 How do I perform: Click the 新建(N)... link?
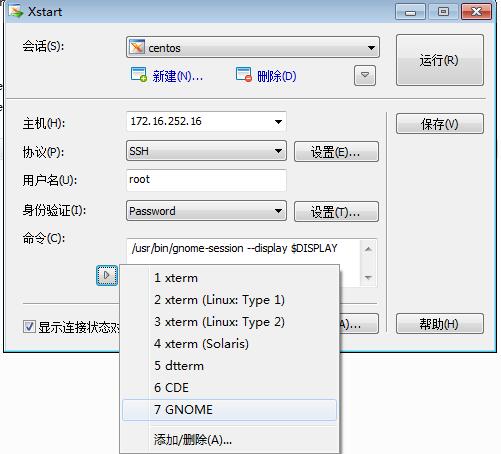click(178, 76)
